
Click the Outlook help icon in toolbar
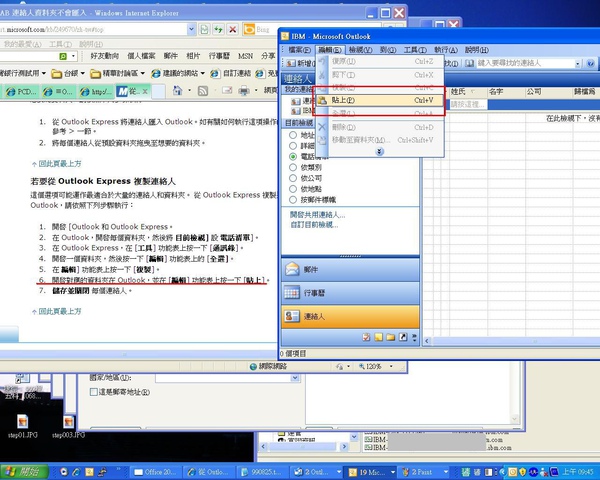(590, 63)
